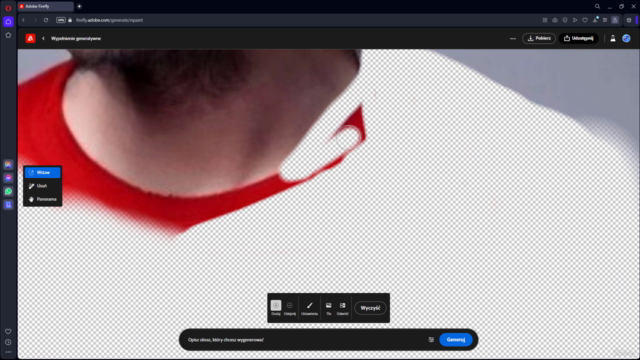Click the blue Generuj button
This screenshot has height=360, width=640.
click(456, 340)
